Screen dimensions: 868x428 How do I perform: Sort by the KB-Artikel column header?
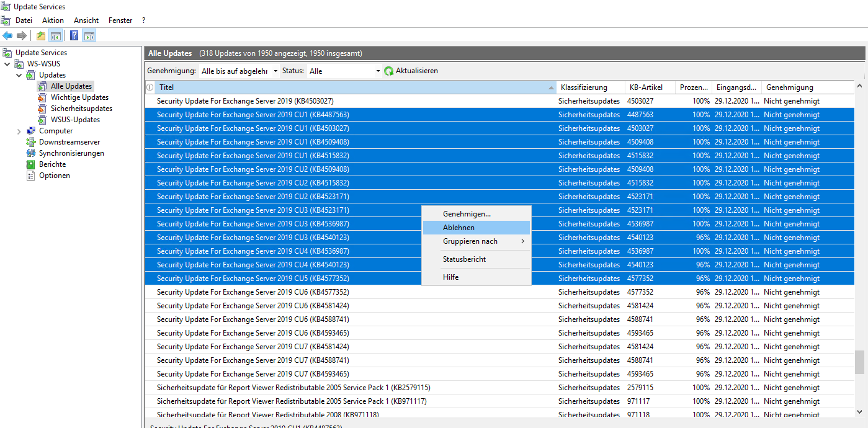[650, 87]
